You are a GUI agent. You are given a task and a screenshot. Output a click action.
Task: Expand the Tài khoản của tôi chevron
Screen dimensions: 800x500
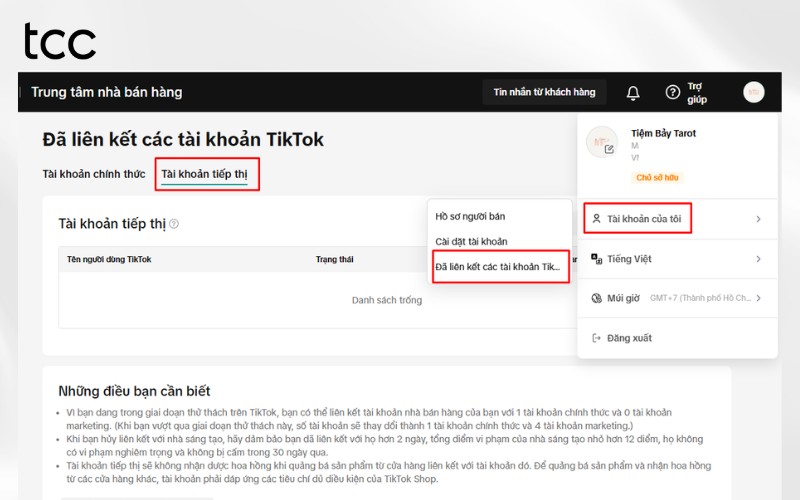click(758, 219)
